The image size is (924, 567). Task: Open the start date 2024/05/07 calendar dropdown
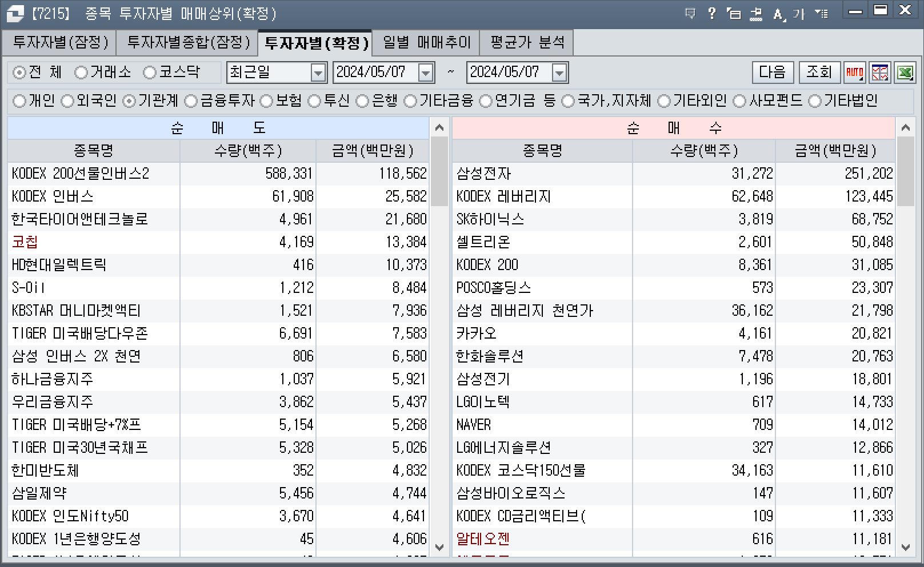(x=426, y=73)
